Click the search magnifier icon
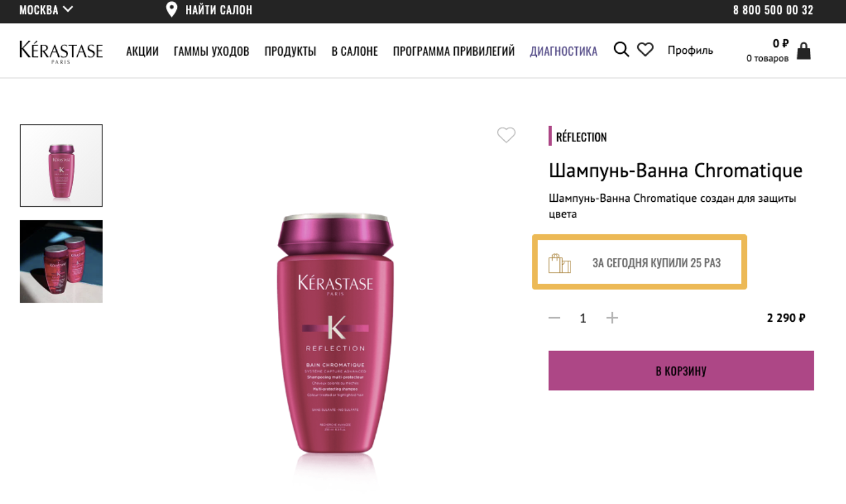The width and height of the screenshot is (846, 504). pyautogui.click(x=621, y=50)
